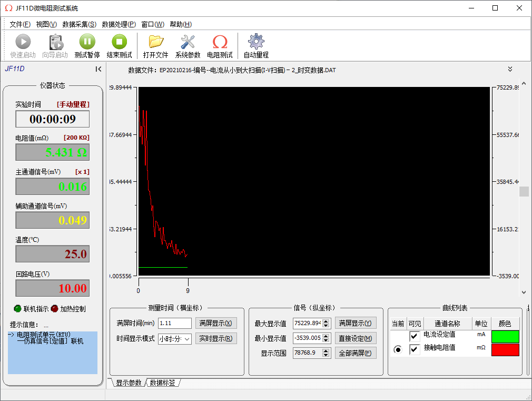The width and height of the screenshot is (532, 401).
Task: Click the 满屏时间(min) input field
Action: [x=175, y=323]
